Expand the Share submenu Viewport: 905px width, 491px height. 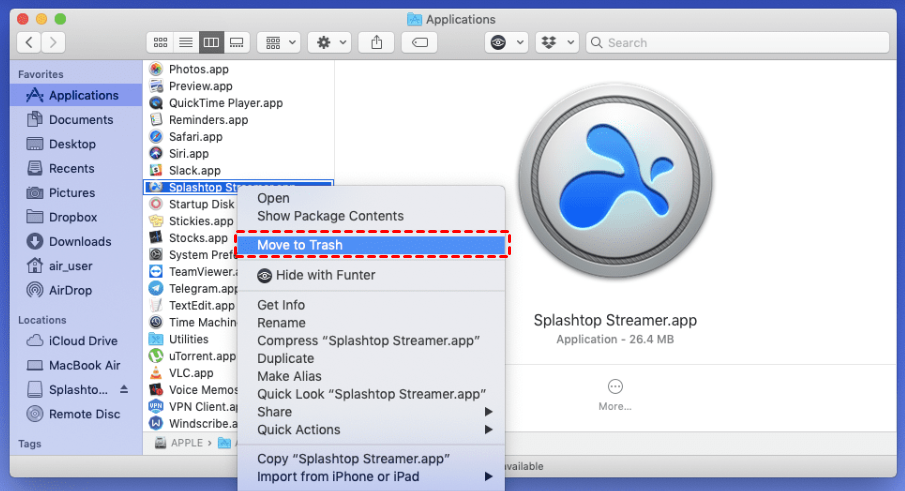pos(371,412)
